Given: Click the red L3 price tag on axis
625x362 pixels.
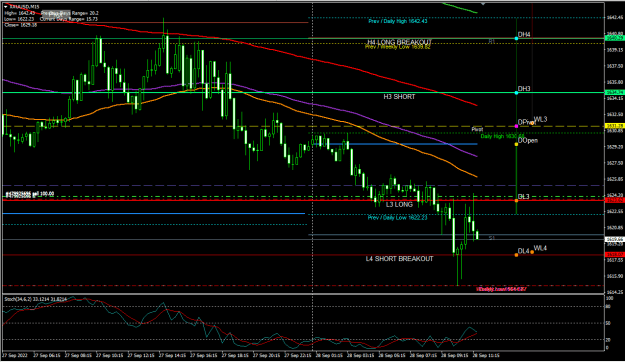Looking at the screenshot, I should point(614,200).
